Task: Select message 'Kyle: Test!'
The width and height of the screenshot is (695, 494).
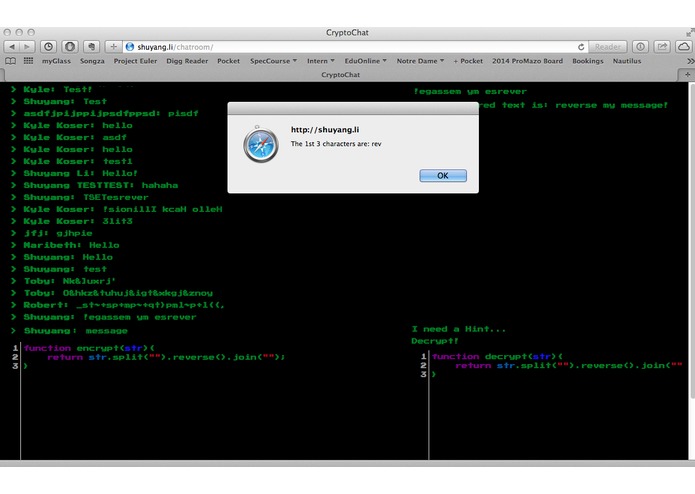Action: [x=58, y=89]
